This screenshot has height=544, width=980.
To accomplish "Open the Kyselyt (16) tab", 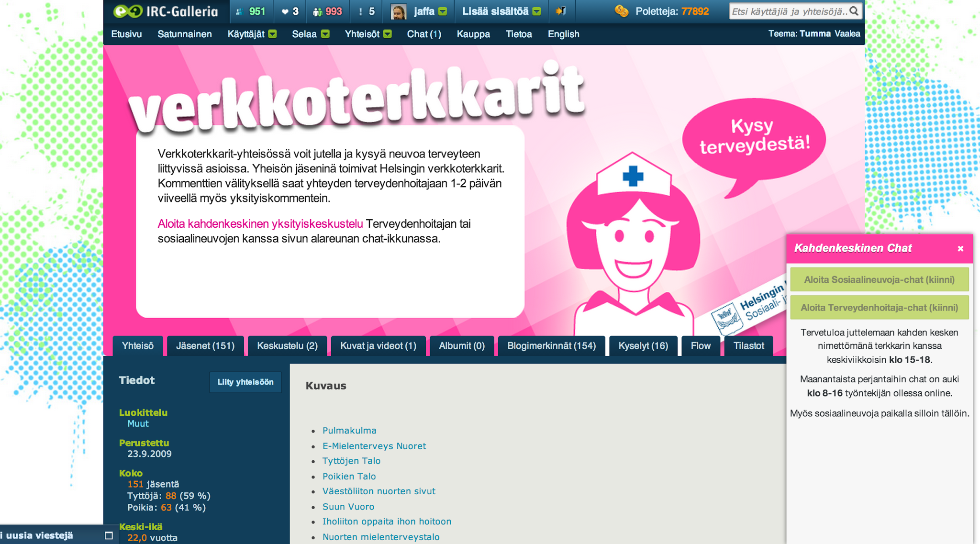I will click(643, 346).
